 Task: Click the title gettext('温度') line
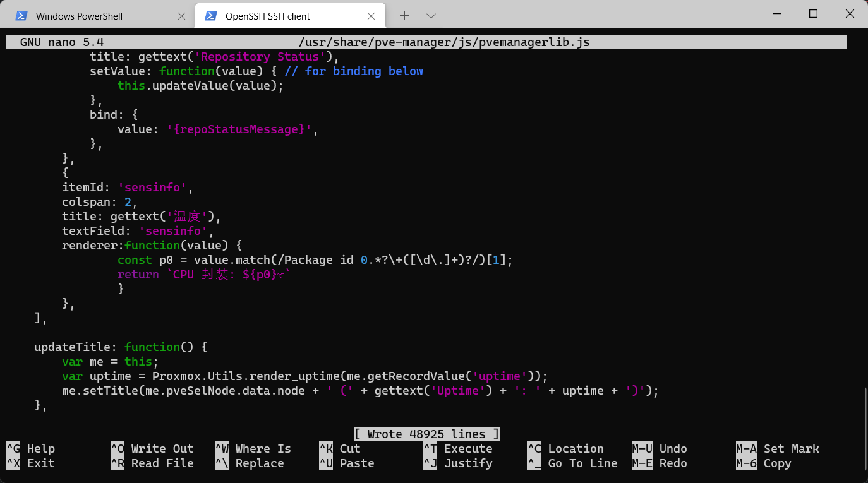(142, 217)
